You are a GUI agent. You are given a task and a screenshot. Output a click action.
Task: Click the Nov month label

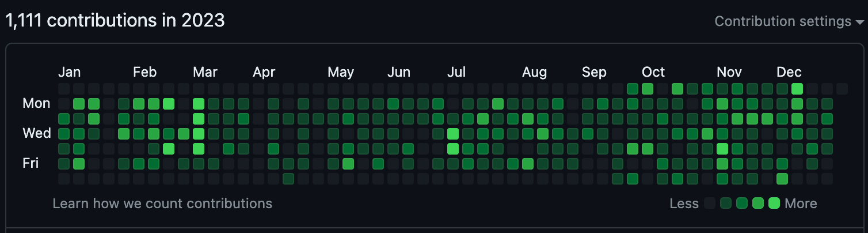tap(729, 72)
